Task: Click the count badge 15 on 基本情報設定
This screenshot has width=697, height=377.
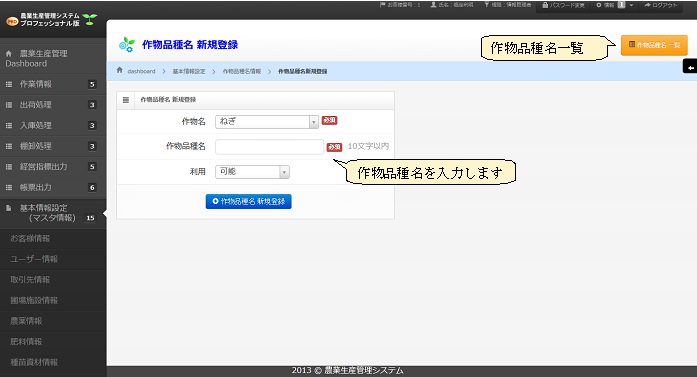Action: click(x=90, y=218)
